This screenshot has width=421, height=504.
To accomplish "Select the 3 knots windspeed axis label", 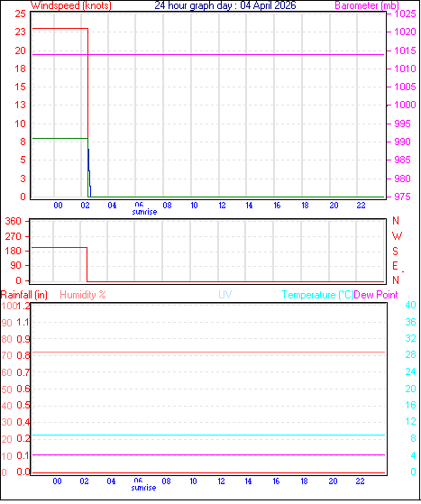I will click(23, 179).
